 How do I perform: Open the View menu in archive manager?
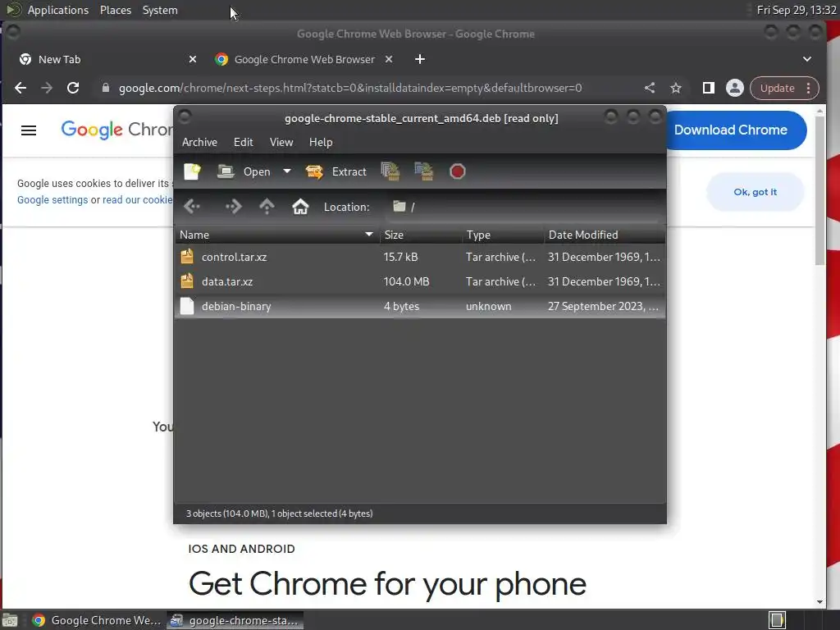[x=281, y=142]
